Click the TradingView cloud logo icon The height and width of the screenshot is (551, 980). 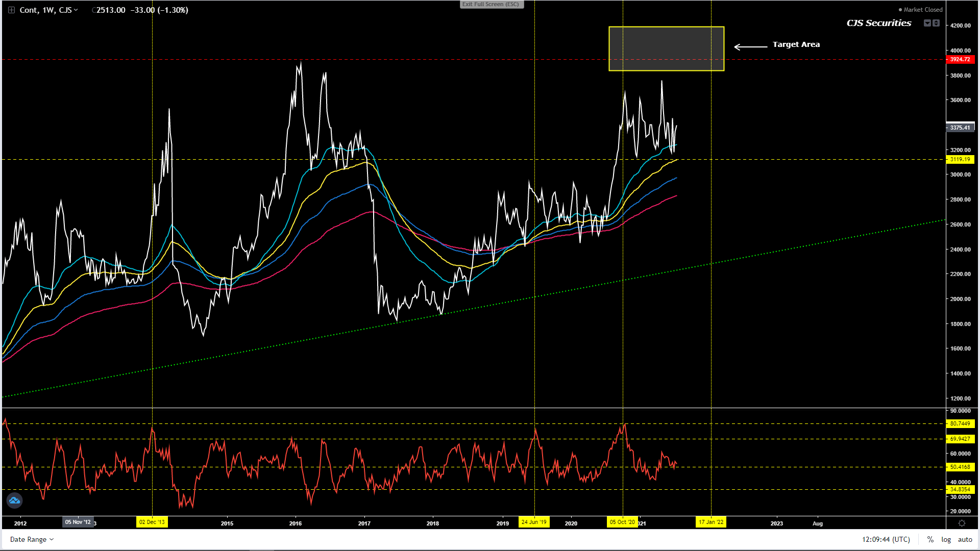[14, 500]
